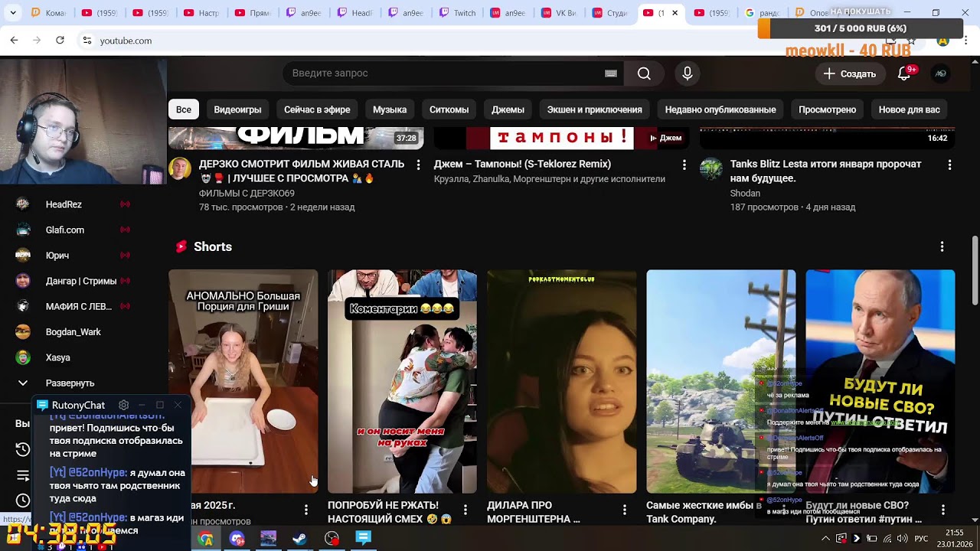Open Tank Company short thumbnail

click(x=720, y=381)
